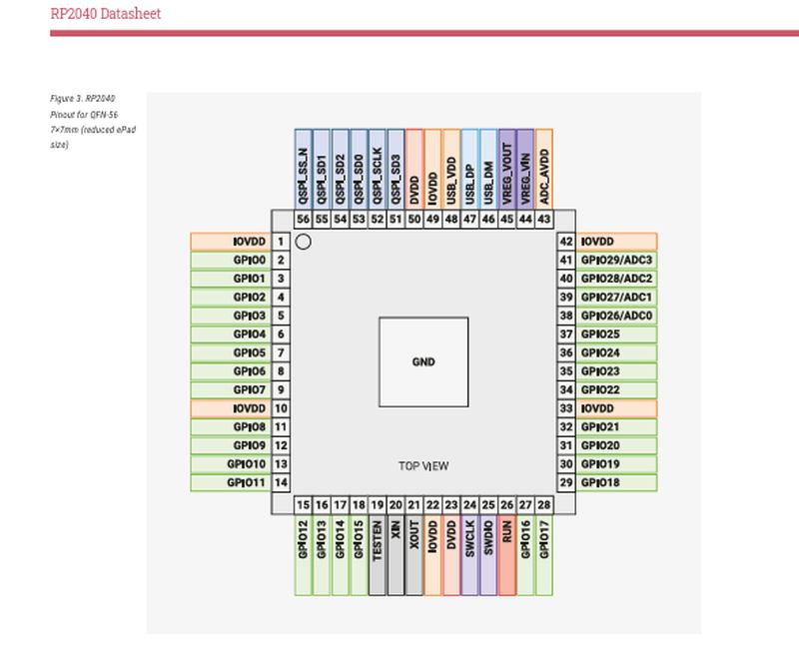The width and height of the screenshot is (799, 672).
Task: Click the QSPI_SCLK pin label
Action: coord(378,169)
